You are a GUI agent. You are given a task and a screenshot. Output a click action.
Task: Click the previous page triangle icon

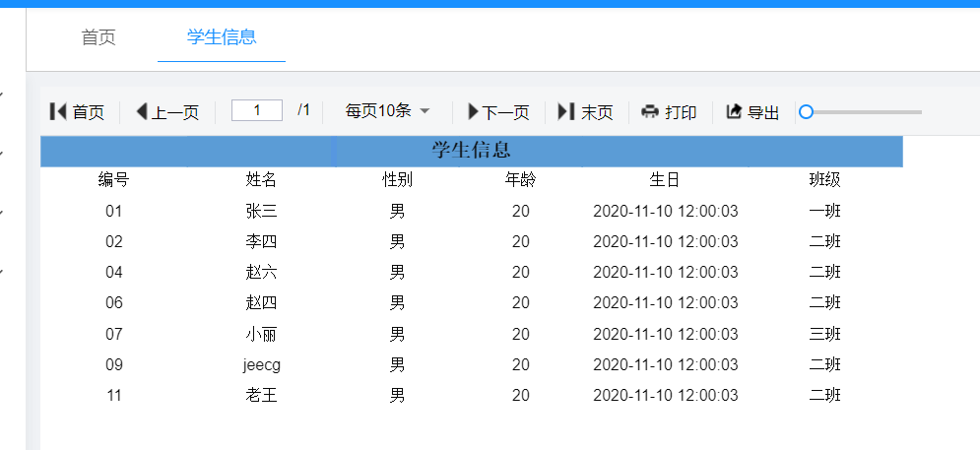142,112
